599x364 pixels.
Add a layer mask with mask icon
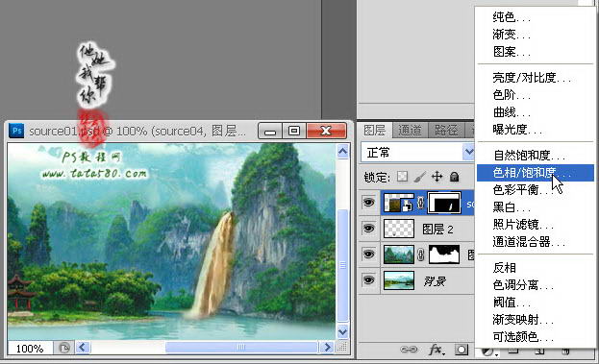(x=462, y=350)
